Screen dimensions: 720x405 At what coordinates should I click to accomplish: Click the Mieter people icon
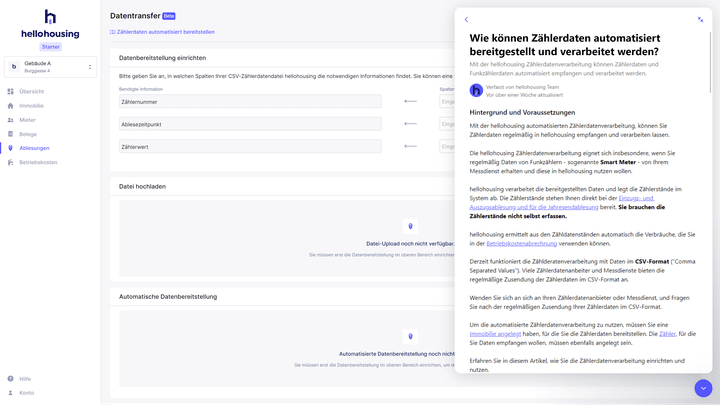click(11, 120)
